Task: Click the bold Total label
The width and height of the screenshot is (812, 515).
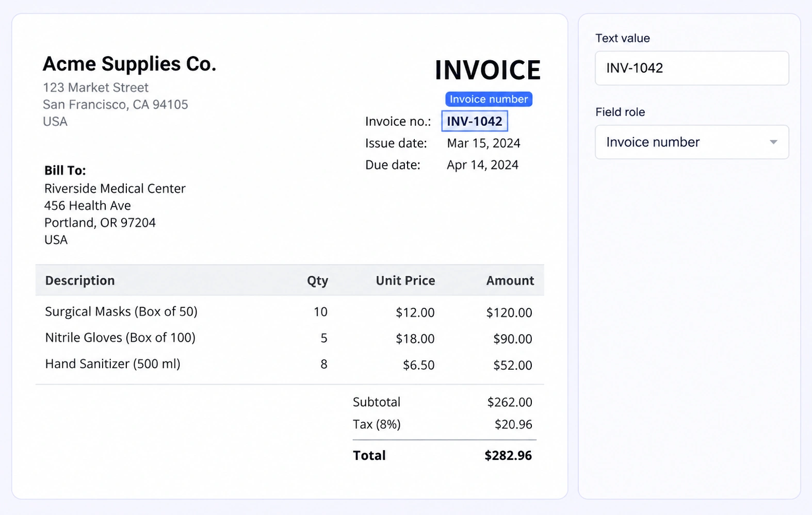Action: [369, 456]
